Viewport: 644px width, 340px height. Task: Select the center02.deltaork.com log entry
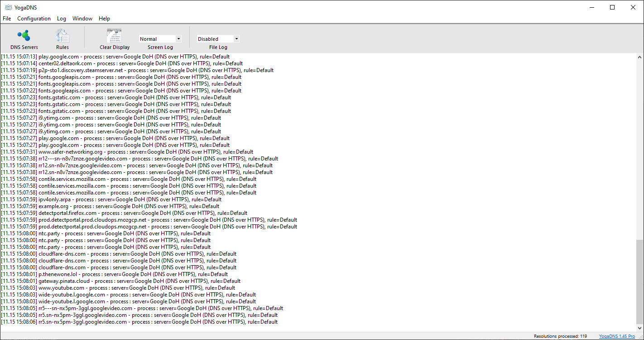click(122, 63)
